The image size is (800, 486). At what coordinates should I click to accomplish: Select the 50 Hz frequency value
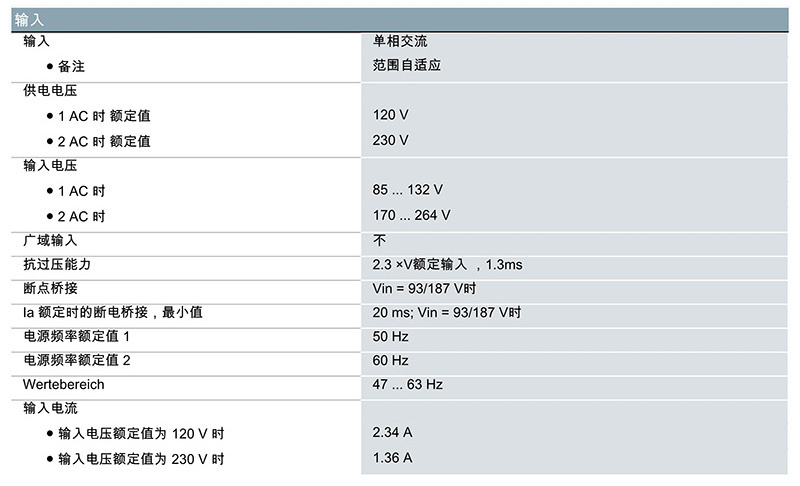[x=390, y=337]
